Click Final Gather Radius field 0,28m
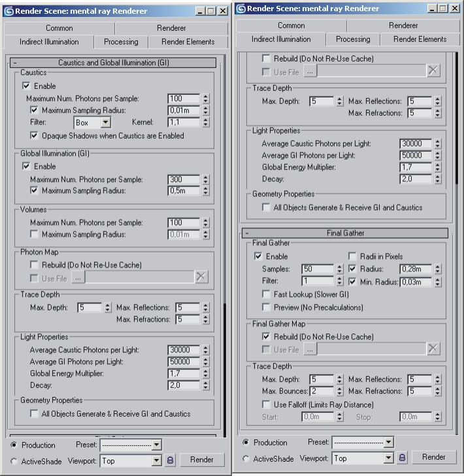 pyautogui.click(x=416, y=269)
